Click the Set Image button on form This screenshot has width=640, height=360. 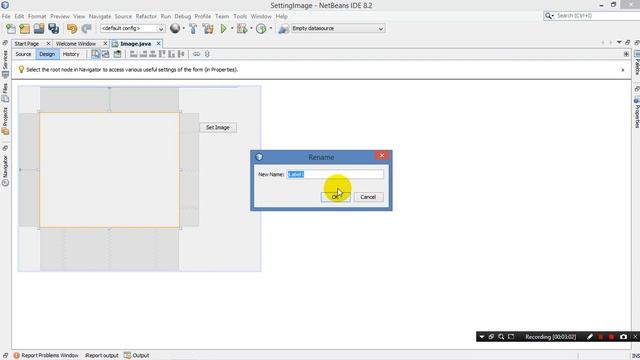coord(218,127)
